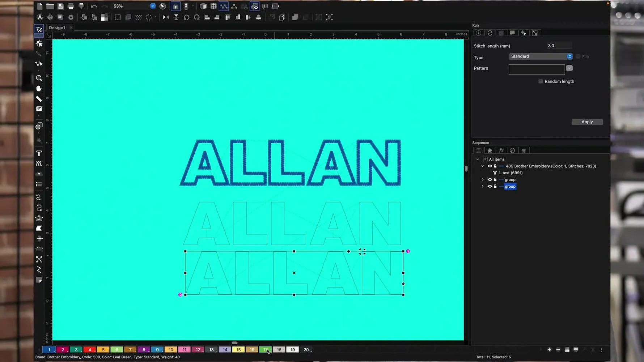The width and height of the screenshot is (644, 362).
Task: Toggle the eye preview icon in toolbar
Action: pyautogui.click(x=255, y=6)
